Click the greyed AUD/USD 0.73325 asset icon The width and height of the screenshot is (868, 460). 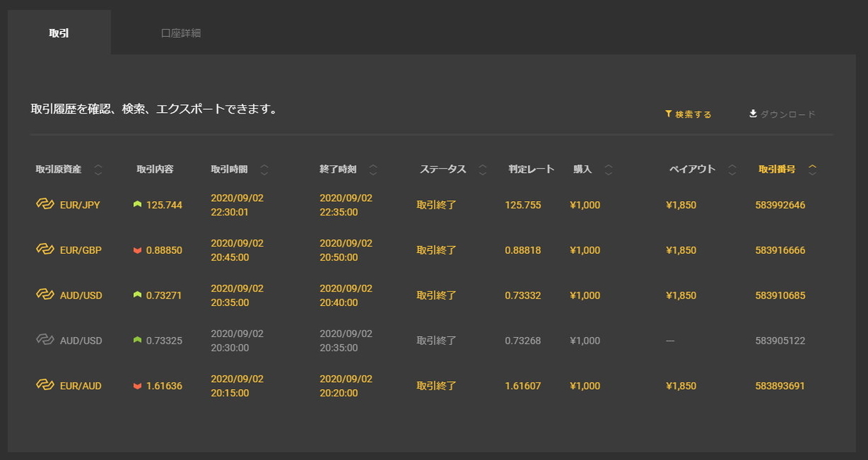click(x=45, y=340)
